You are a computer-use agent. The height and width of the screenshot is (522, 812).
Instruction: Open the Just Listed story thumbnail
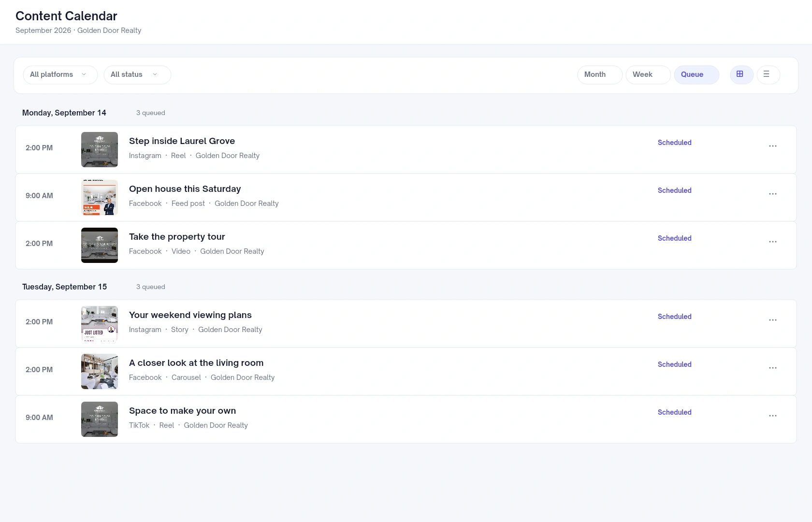point(100,323)
